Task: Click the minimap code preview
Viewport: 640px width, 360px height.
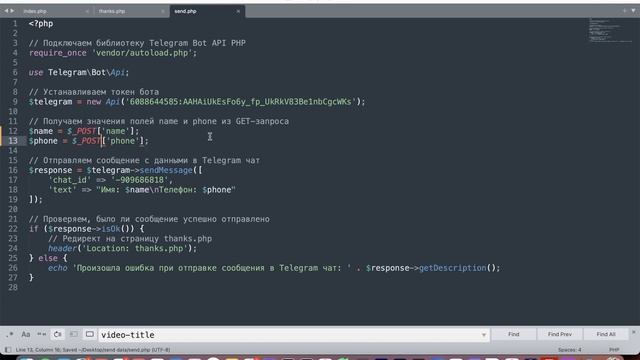Action: 610,30
